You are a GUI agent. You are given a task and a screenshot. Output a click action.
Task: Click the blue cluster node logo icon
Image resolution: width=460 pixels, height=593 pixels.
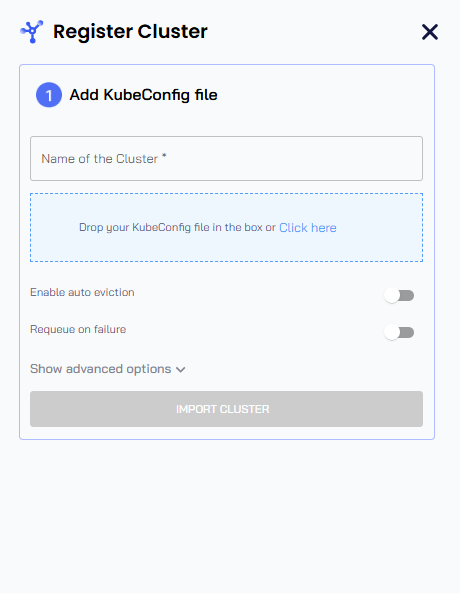click(31, 32)
